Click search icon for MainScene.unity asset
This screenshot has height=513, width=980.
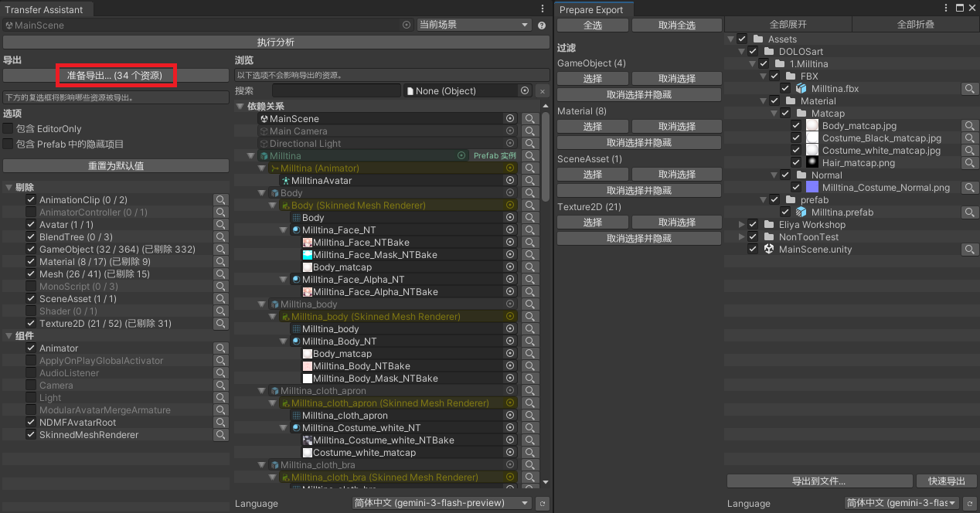[969, 250]
